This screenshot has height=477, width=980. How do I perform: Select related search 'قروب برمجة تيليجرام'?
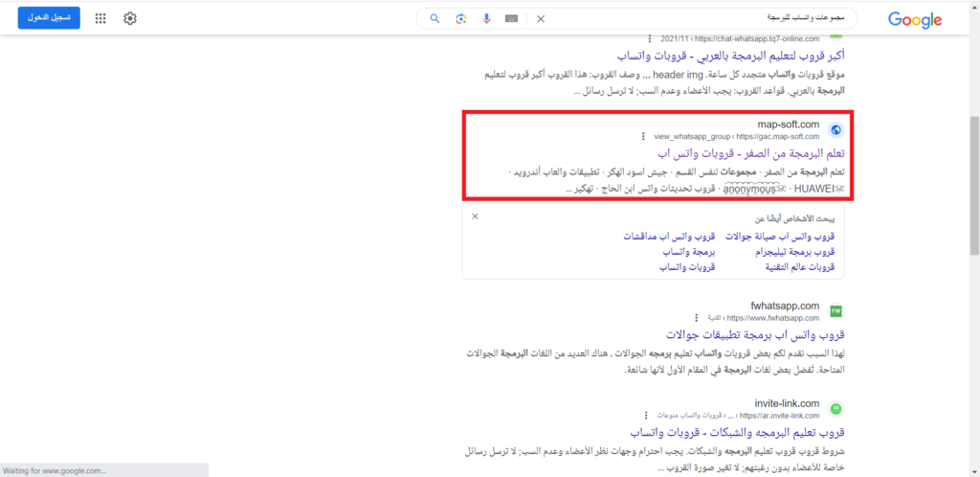(x=794, y=252)
